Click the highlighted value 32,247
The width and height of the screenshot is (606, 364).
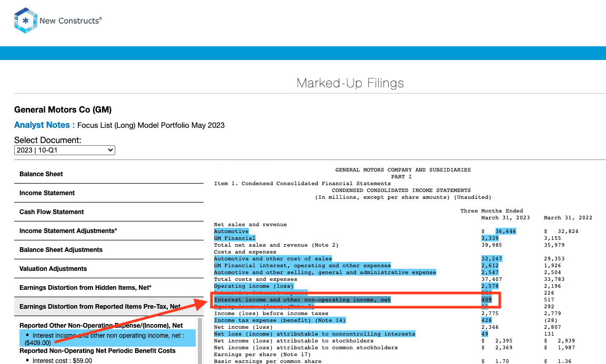pos(492,258)
